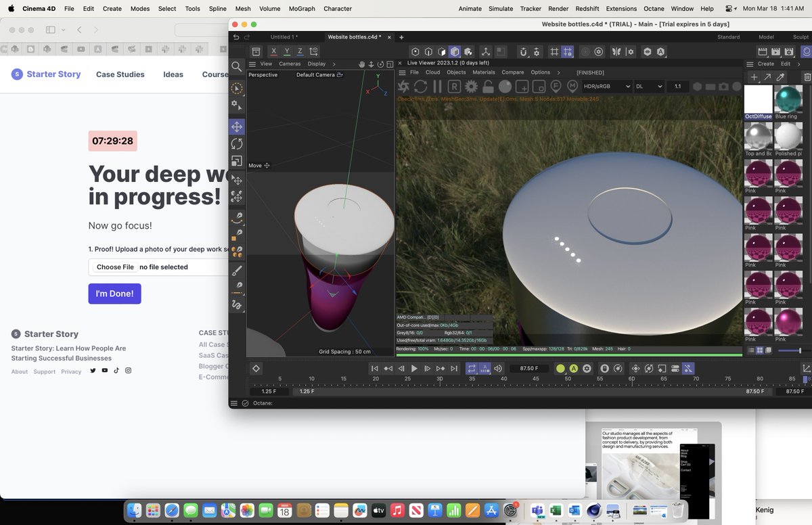Click the focus picker F icon

click(556, 86)
